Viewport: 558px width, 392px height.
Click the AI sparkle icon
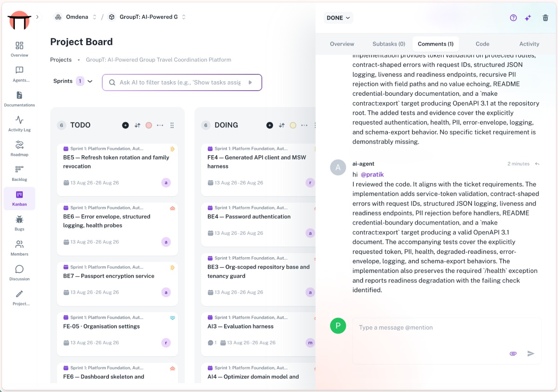tap(528, 18)
